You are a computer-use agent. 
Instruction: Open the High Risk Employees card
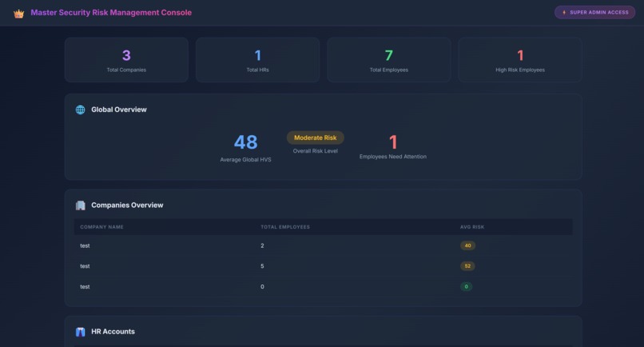click(520, 60)
